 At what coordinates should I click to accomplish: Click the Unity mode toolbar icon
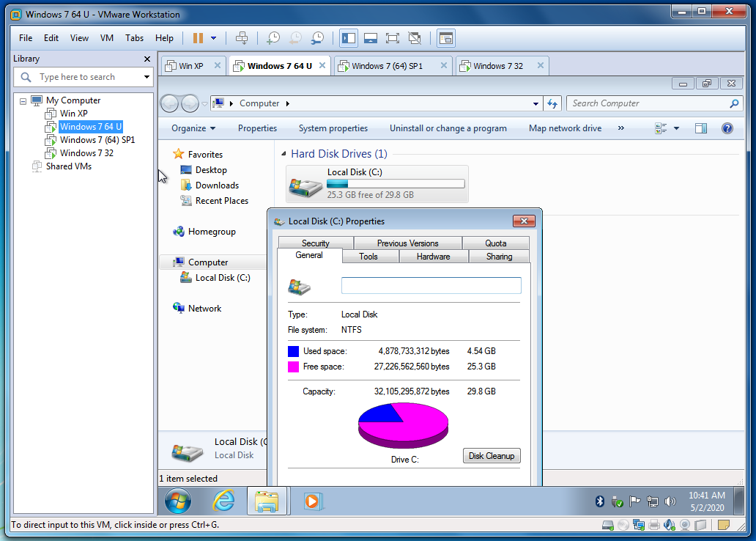tap(415, 38)
